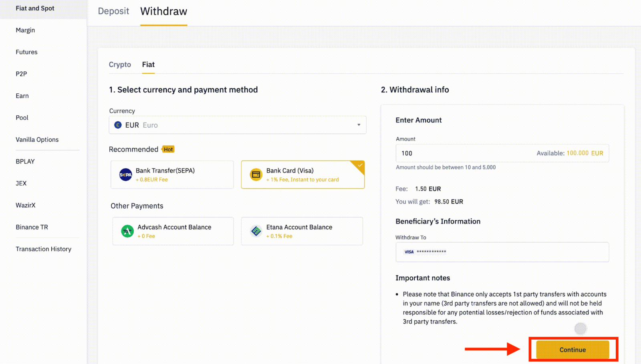Click the Etana Account Balance icon
The height and width of the screenshot is (364, 641).
coord(257,231)
